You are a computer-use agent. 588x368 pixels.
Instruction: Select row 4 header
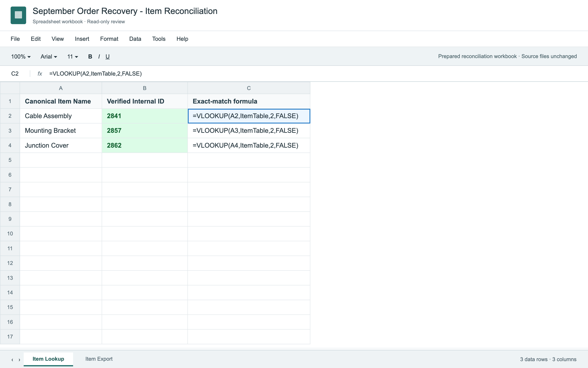[10, 145]
